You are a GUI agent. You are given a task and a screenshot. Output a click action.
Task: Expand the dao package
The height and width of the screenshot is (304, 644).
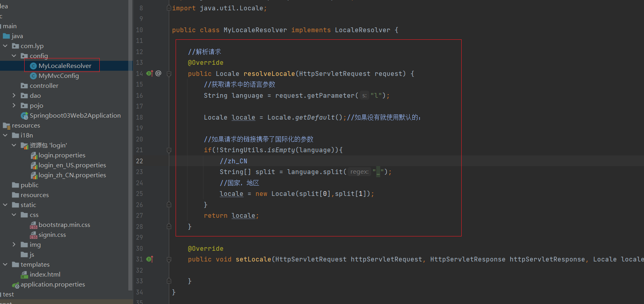pos(14,96)
